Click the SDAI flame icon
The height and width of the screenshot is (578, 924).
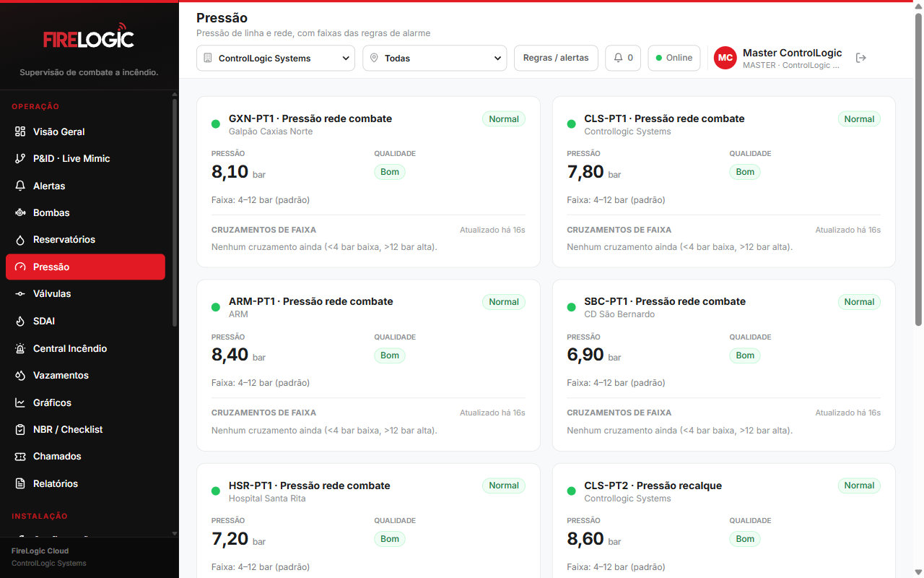point(20,321)
